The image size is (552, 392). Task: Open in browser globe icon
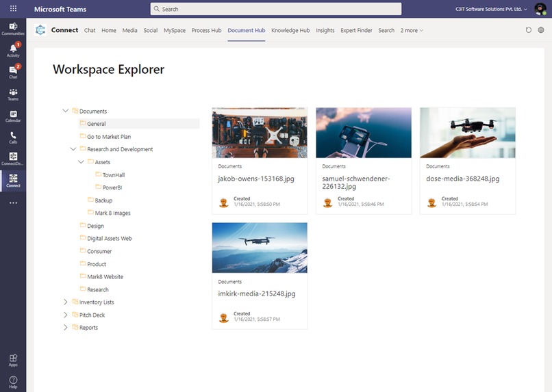[x=541, y=30]
